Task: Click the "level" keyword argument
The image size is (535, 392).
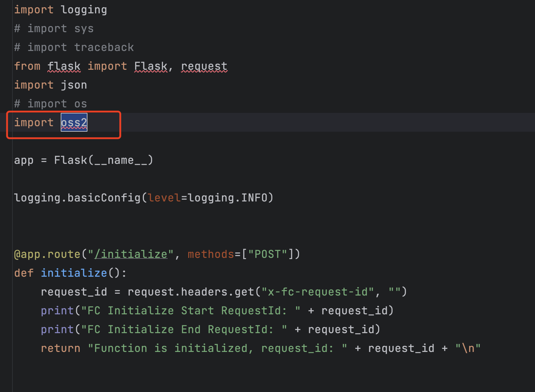Action: pyautogui.click(x=164, y=198)
